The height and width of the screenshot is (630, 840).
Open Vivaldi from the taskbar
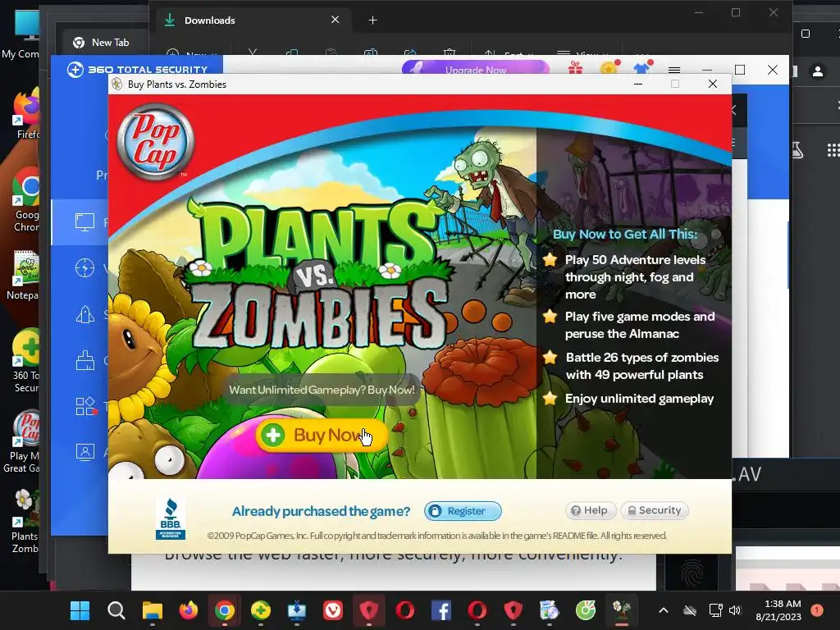point(333,610)
